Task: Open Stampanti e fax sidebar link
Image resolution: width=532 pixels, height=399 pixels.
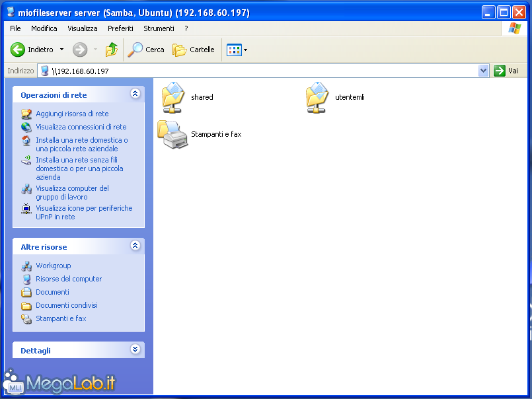Action: click(x=61, y=318)
